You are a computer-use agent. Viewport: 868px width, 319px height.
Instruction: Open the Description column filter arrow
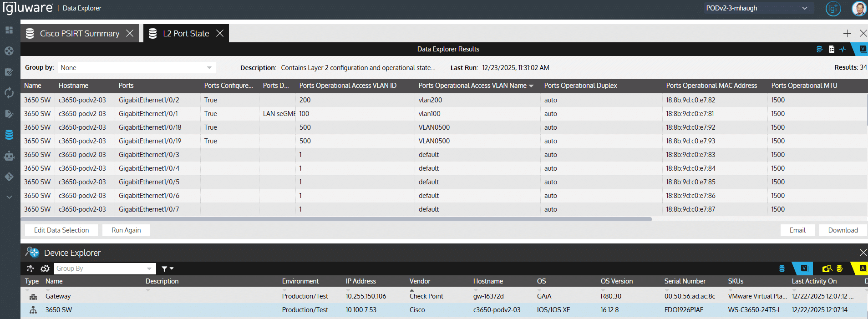148,290
